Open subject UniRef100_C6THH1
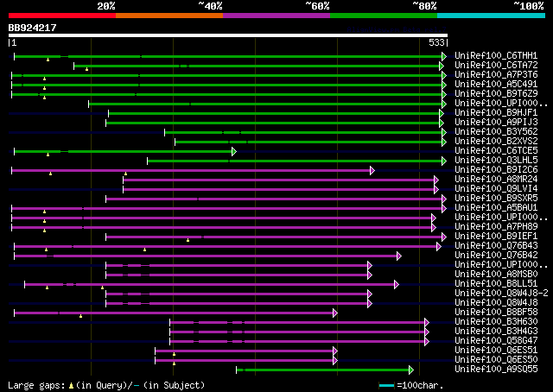553x392 pixels. coord(496,56)
